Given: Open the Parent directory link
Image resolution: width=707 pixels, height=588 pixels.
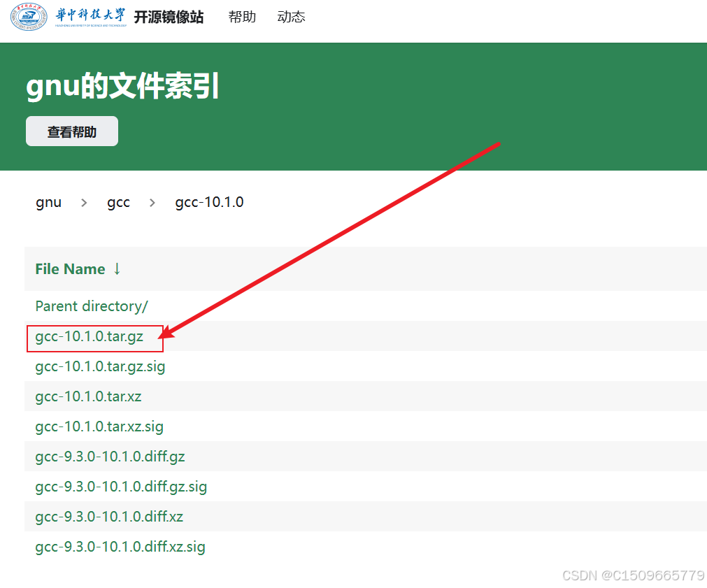Looking at the screenshot, I should (91, 306).
